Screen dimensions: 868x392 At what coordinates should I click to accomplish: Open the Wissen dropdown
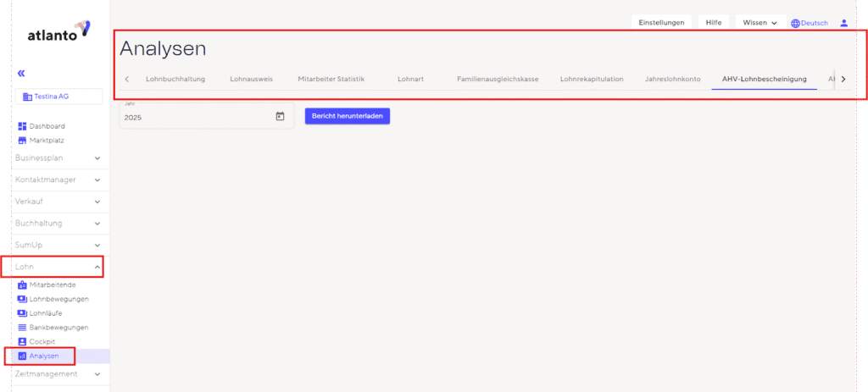759,23
